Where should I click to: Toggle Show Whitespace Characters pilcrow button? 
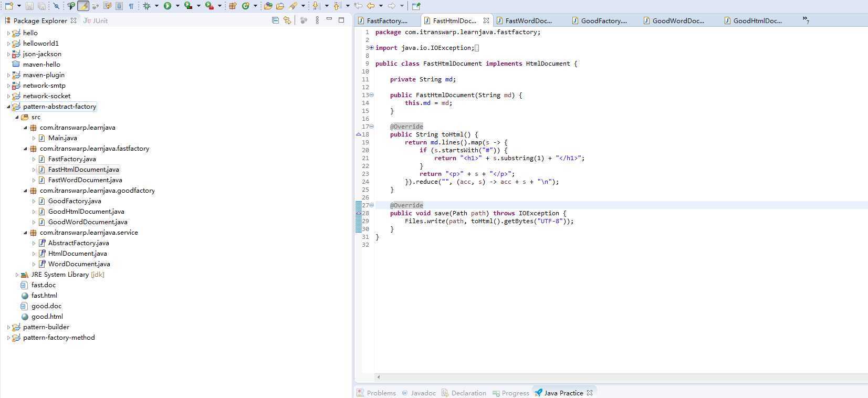[131, 6]
